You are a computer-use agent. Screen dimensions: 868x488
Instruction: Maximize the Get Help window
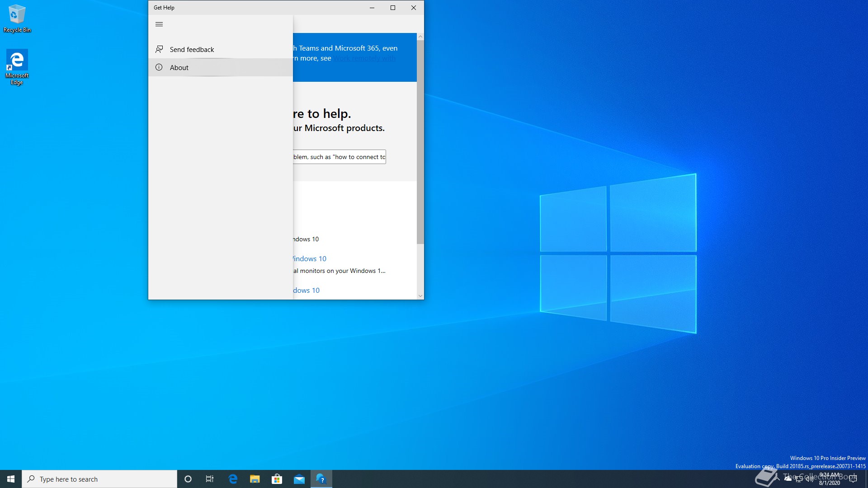(x=393, y=8)
